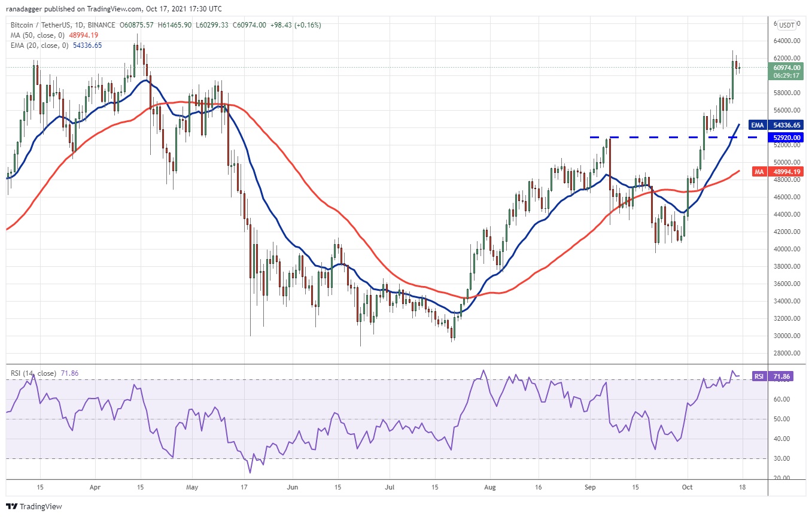Click the 40000.00 price axis label
Screen dimensions: 812x517
(x=786, y=249)
